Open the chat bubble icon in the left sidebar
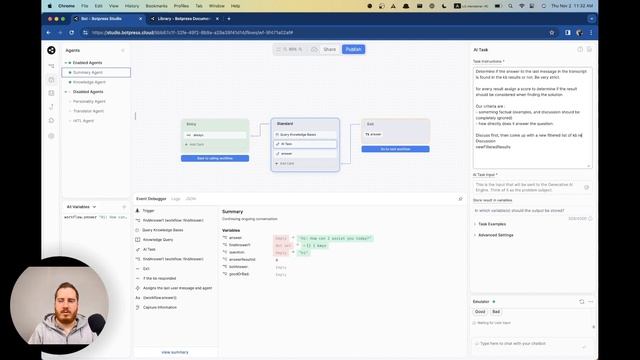Viewport: 640px width, 360px height. pyautogui.click(x=51, y=120)
